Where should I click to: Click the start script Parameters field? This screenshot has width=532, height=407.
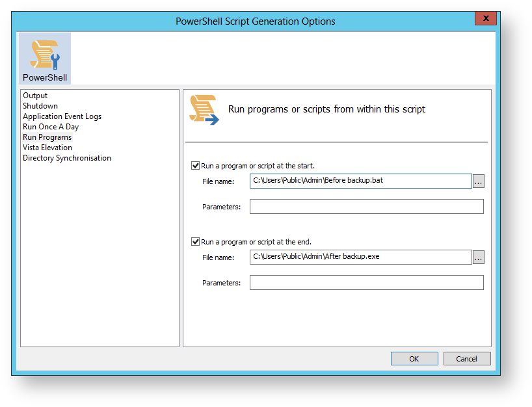[367, 207]
